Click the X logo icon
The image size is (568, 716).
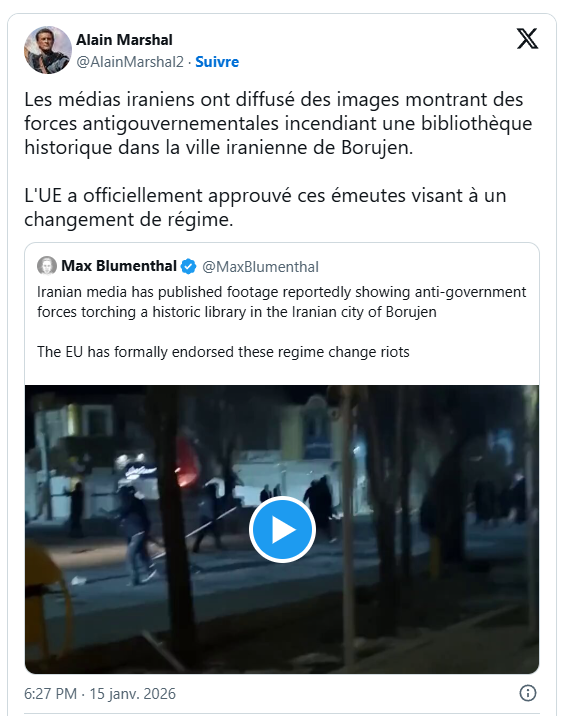click(527, 38)
